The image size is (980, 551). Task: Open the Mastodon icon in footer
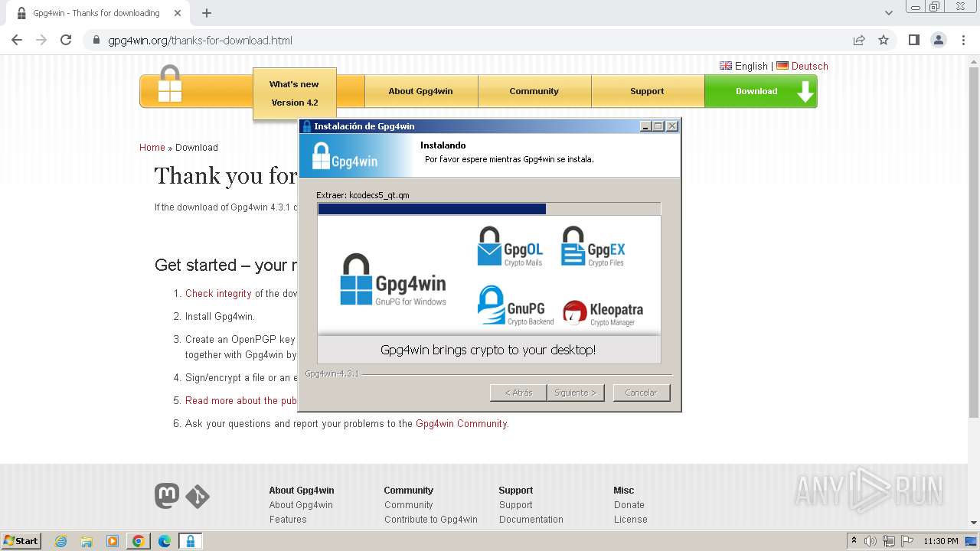point(167,496)
